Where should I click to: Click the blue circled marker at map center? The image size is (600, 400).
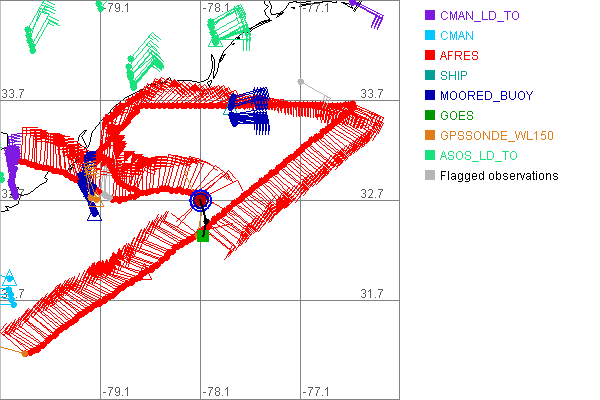[x=201, y=200]
